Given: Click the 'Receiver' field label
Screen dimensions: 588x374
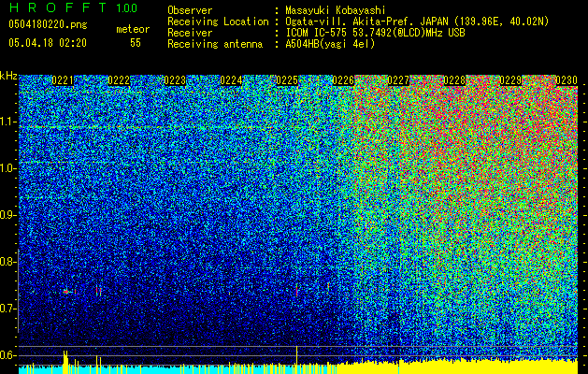Looking at the screenshot, I should [x=190, y=33].
